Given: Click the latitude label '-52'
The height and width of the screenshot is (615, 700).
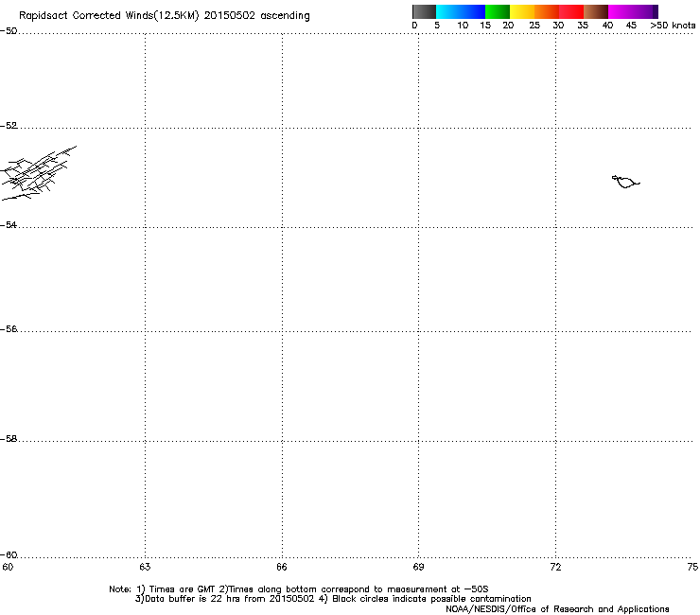Looking at the screenshot, I should point(9,126).
